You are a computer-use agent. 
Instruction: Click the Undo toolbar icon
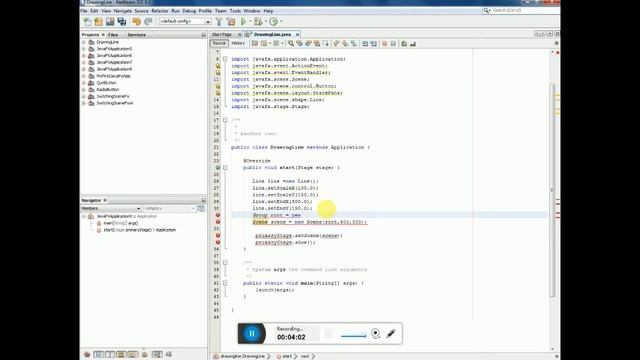(136, 22)
